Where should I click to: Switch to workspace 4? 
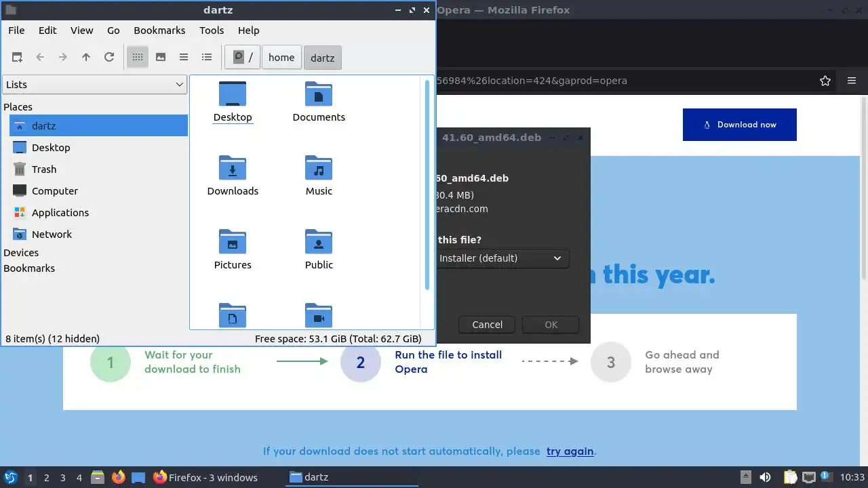click(x=79, y=478)
